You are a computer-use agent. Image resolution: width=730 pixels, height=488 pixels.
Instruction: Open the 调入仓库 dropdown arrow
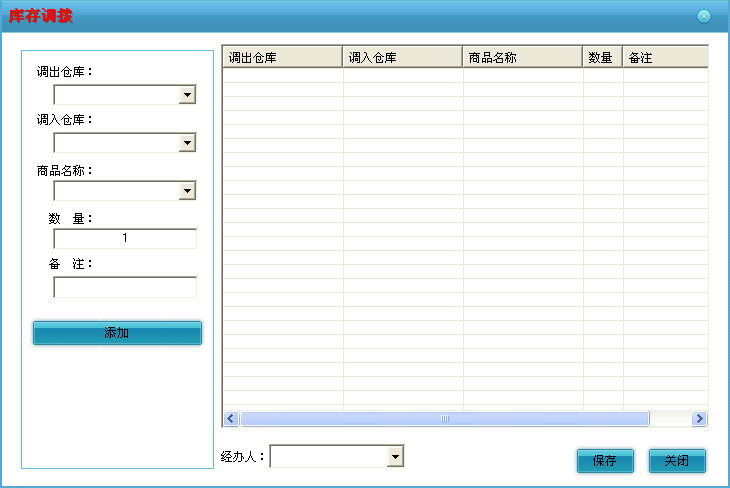(187, 143)
